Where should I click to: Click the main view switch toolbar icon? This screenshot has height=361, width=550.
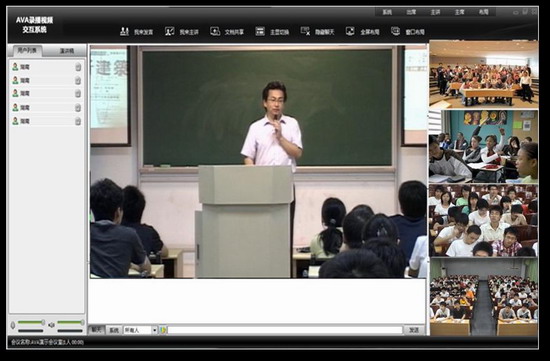(x=260, y=32)
